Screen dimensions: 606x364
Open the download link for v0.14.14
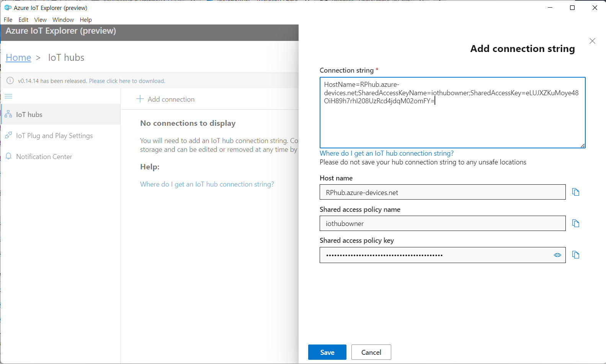pyautogui.click(x=127, y=81)
